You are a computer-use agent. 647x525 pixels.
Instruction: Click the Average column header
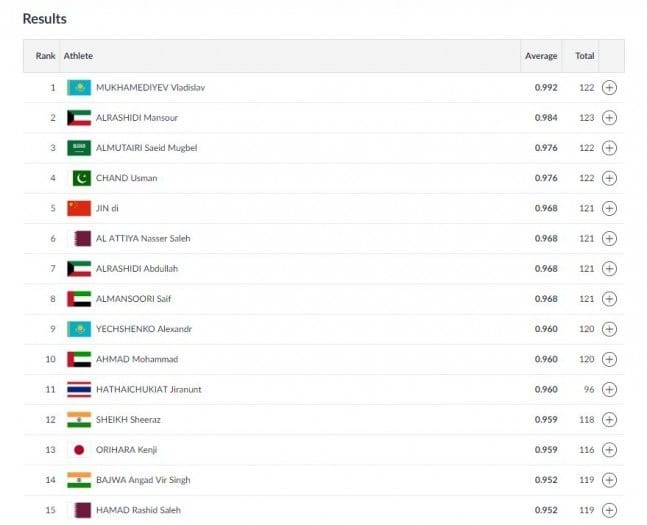pyautogui.click(x=541, y=56)
